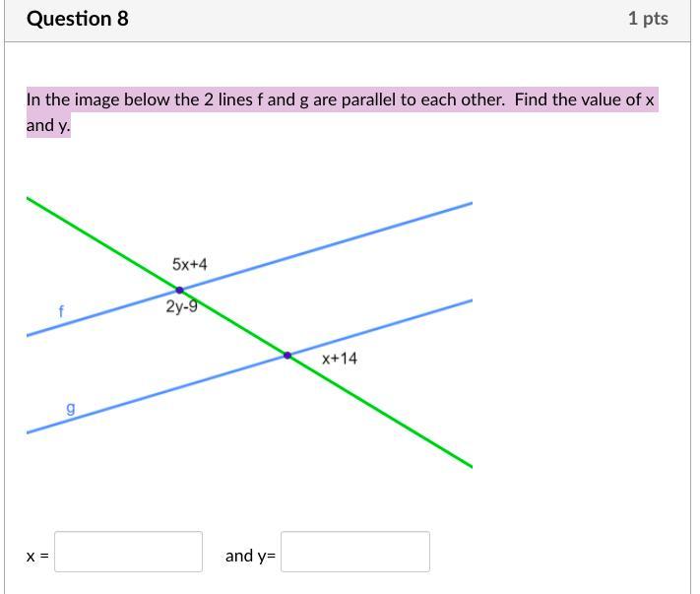Click the highlighted question instructions text

(x=341, y=100)
